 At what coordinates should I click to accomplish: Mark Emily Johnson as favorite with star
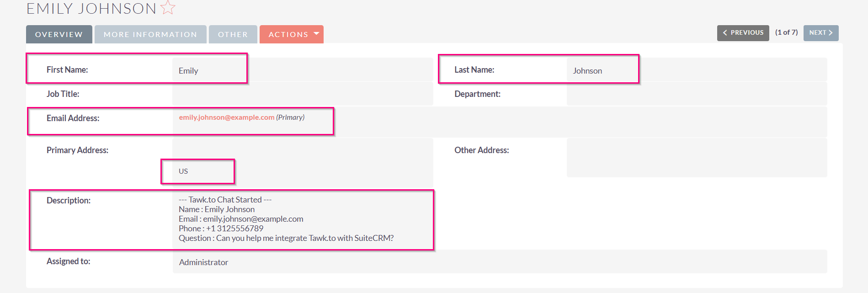pyautogui.click(x=168, y=8)
